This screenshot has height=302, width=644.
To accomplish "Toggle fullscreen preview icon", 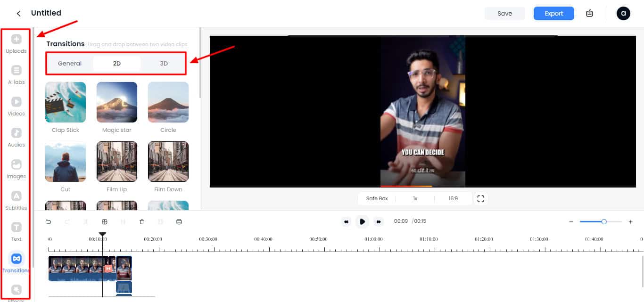I will (x=480, y=198).
